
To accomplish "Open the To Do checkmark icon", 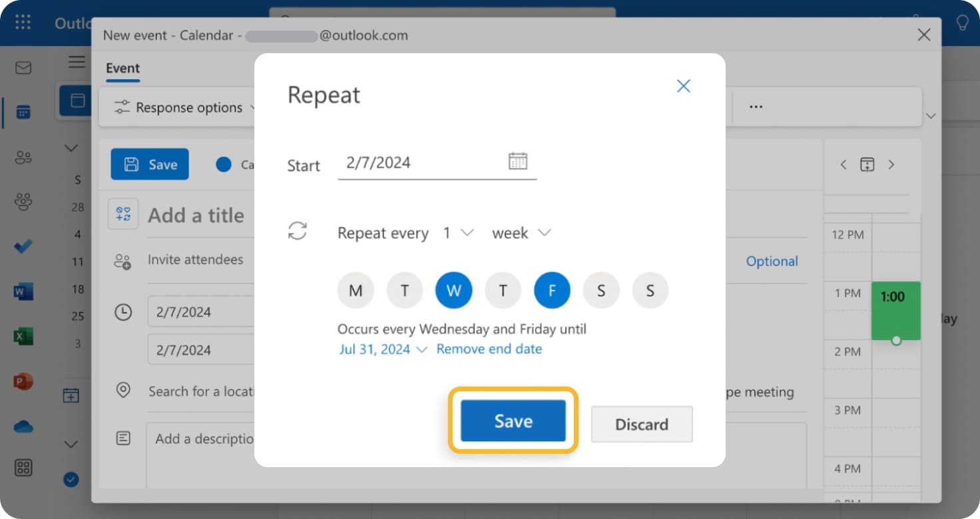I will (23, 247).
